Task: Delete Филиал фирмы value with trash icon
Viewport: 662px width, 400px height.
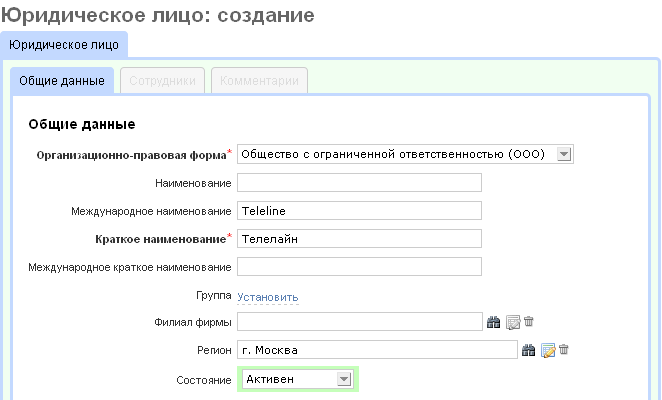Action: pos(529,321)
